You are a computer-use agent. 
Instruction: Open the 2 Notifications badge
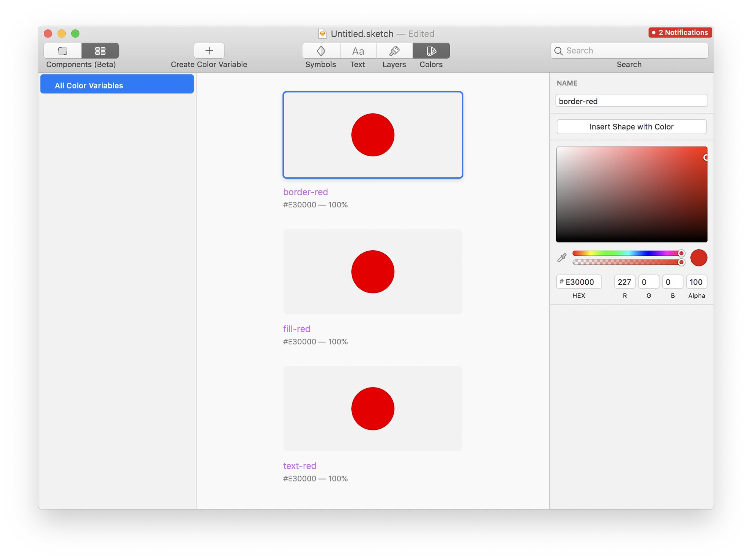coord(680,32)
